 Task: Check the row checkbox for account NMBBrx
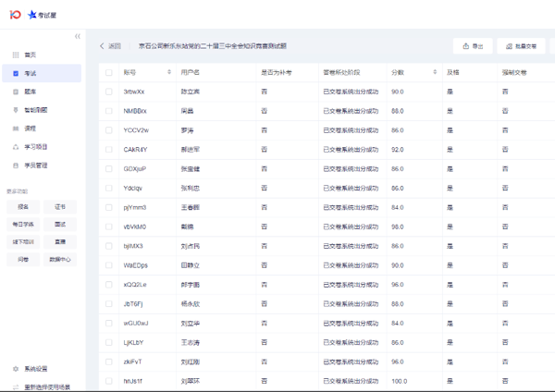[108, 111]
